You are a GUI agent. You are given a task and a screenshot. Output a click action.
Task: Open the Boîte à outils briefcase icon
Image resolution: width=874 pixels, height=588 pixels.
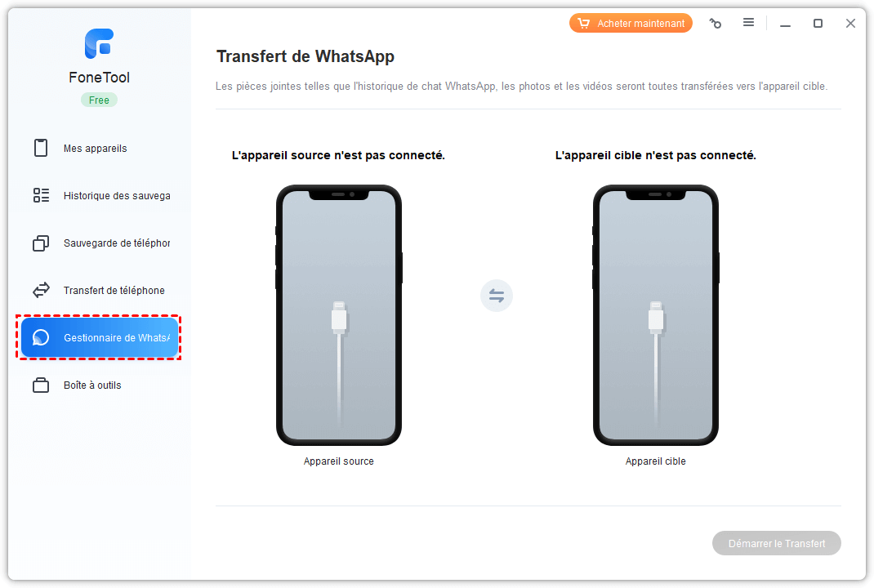click(x=41, y=385)
